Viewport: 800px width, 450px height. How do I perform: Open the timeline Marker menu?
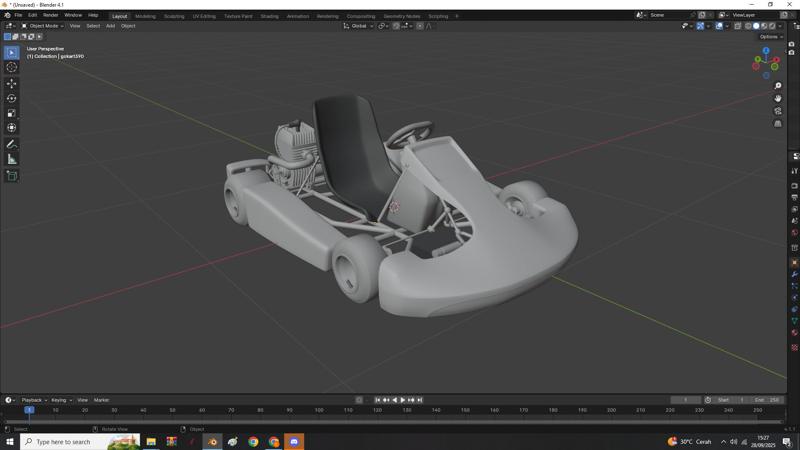pyautogui.click(x=102, y=400)
